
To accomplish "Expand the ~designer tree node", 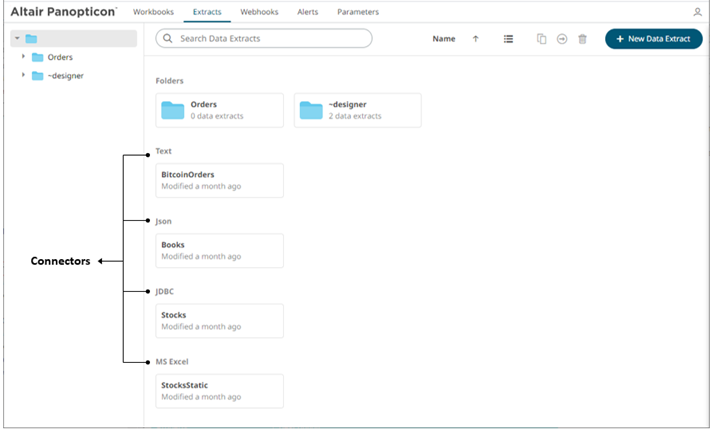I will tap(23, 75).
